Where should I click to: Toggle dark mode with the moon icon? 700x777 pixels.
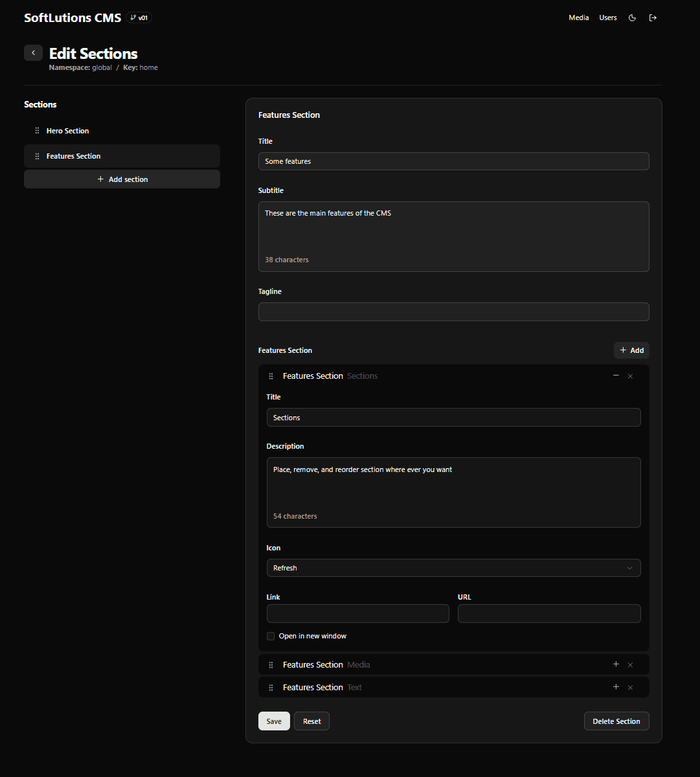coord(632,17)
